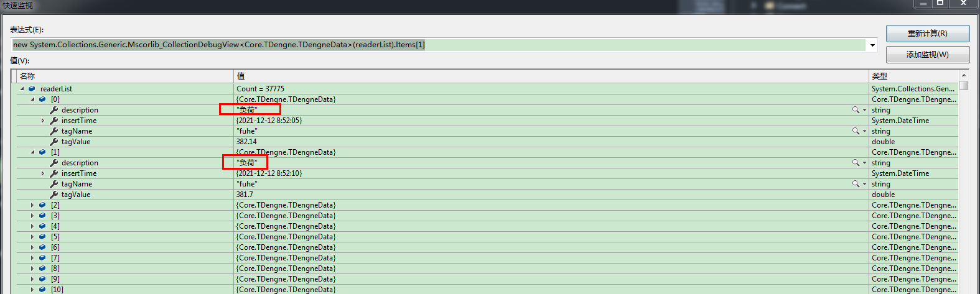Click the cube icon of item [0]
This screenshot has height=294, width=980.
(42, 99)
